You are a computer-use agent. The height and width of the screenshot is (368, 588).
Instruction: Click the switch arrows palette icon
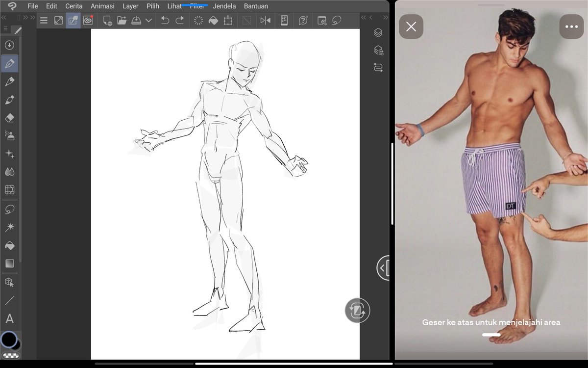(x=378, y=67)
